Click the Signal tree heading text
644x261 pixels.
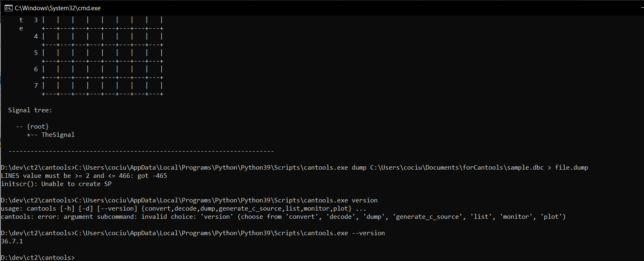[x=30, y=110]
